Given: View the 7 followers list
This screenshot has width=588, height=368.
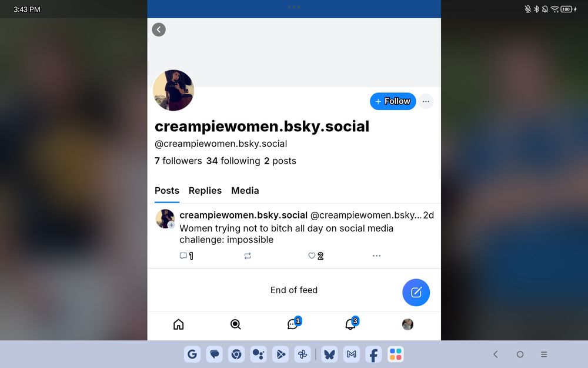Looking at the screenshot, I should coord(178,161).
